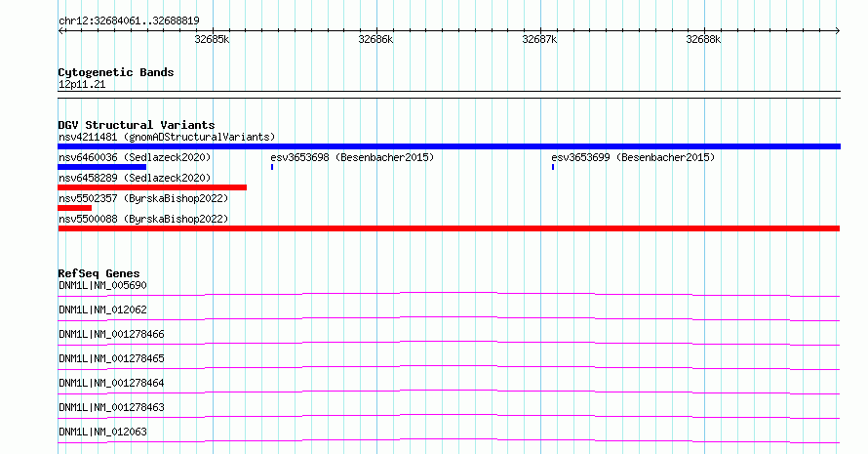Click the magenta gene line under NM_012063

449,439
